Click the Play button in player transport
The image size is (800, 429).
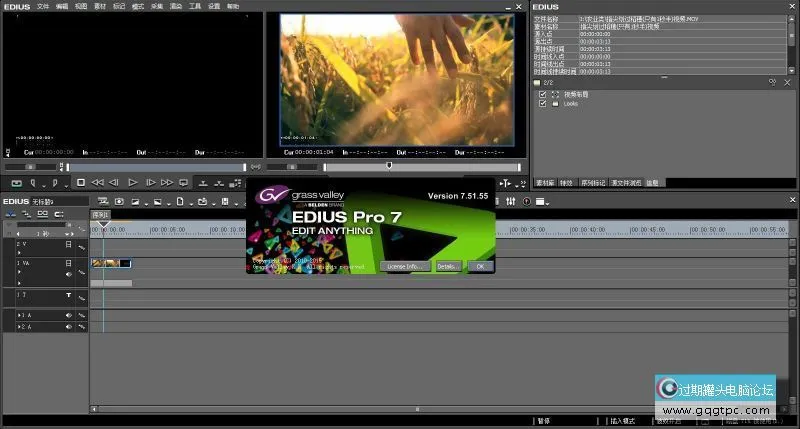[x=133, y=183]
